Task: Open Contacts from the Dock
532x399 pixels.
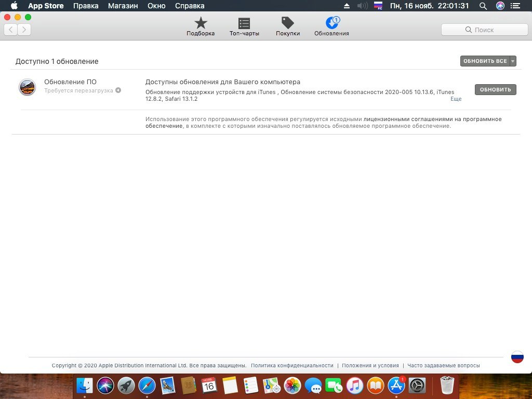Action: point(188,385)
